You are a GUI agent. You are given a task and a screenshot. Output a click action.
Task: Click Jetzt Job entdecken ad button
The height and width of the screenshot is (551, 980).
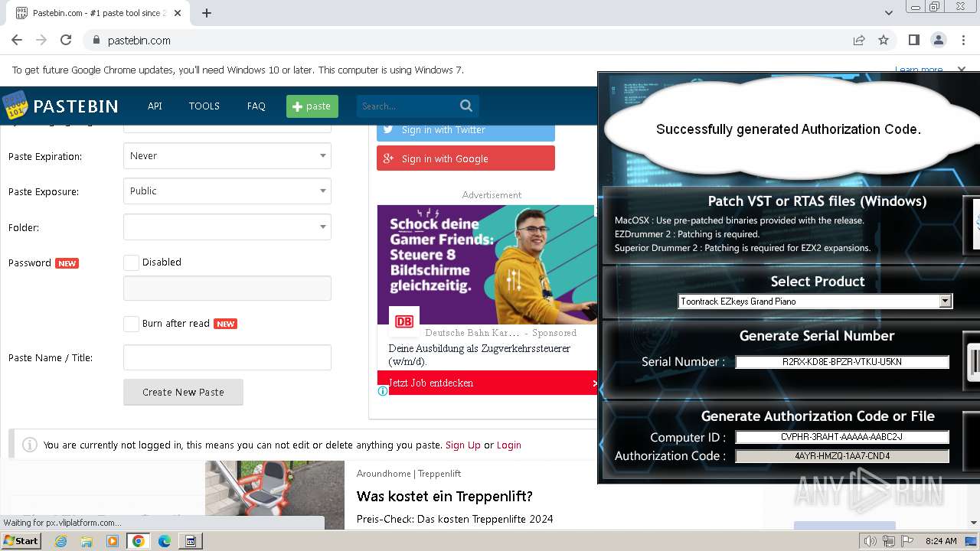pos(487,383)
